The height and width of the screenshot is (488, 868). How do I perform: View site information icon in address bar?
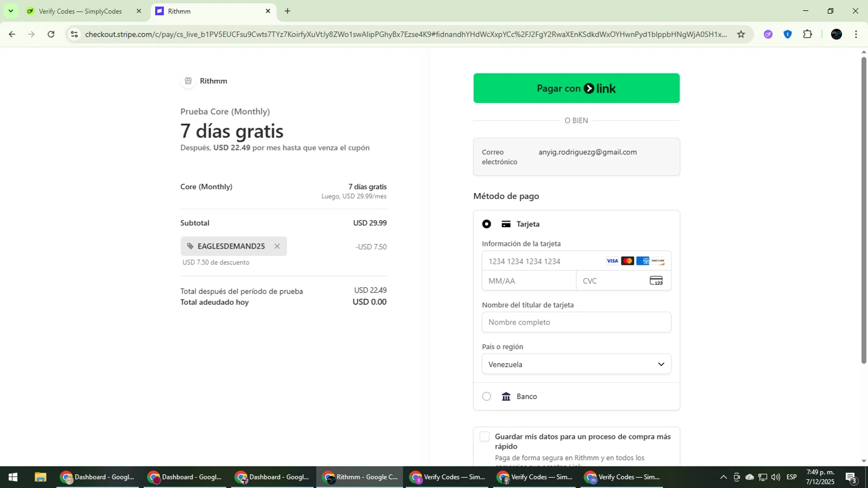point(74,34)
